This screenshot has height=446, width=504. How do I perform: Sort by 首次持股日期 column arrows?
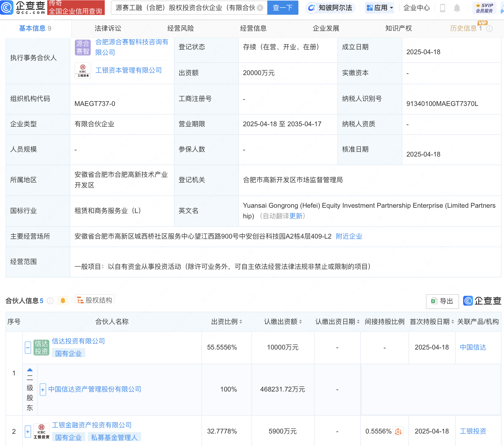pos(453,322)
